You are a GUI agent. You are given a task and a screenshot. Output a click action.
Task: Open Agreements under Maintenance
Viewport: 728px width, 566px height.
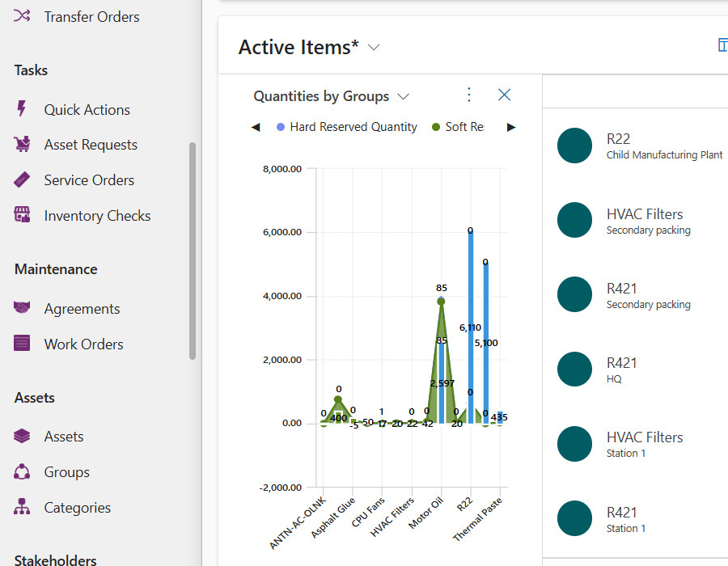[82, 309]
